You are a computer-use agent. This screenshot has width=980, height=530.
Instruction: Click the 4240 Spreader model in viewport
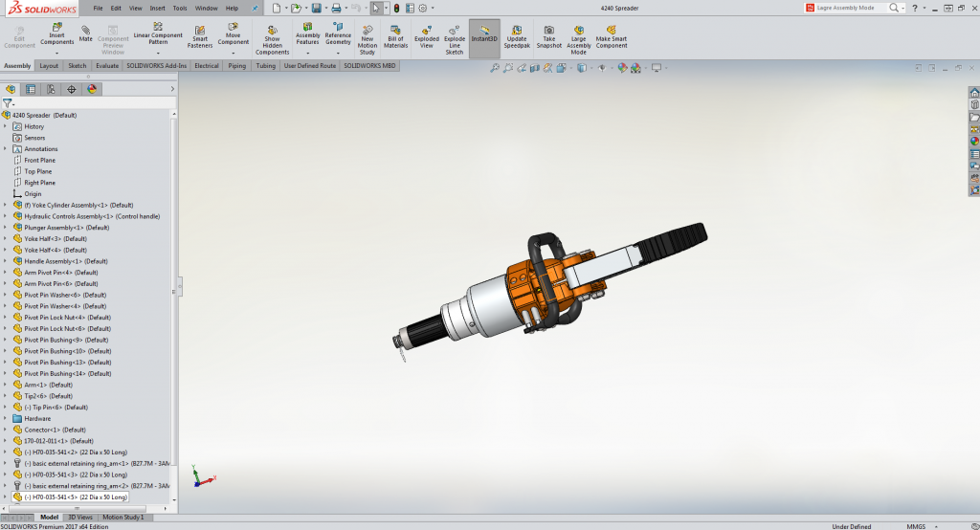click(x=550, y=291)
